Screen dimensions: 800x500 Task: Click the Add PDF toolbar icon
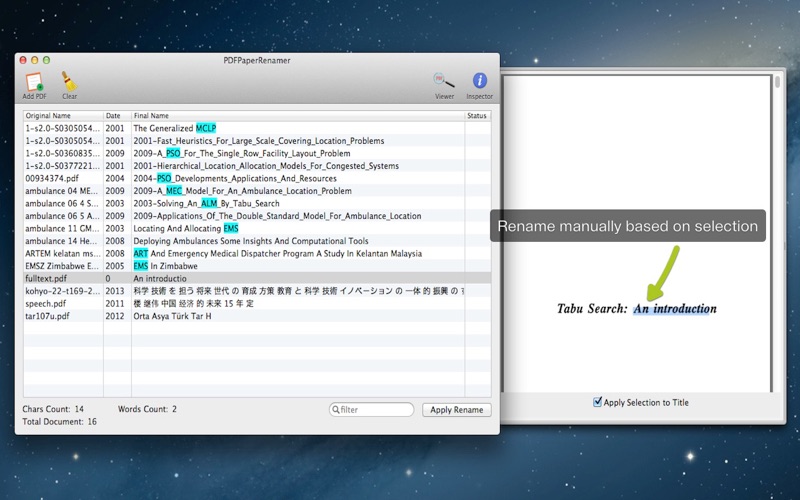click(34, 82)
